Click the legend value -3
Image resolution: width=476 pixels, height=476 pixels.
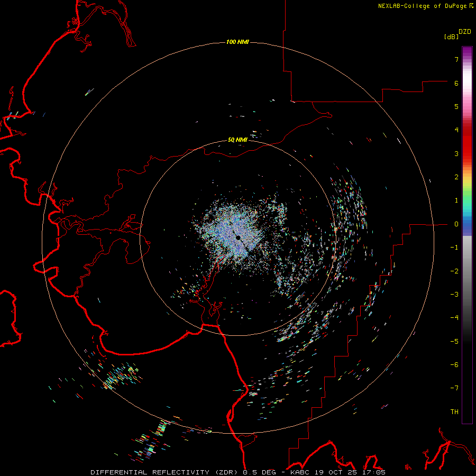click(454, 295)
